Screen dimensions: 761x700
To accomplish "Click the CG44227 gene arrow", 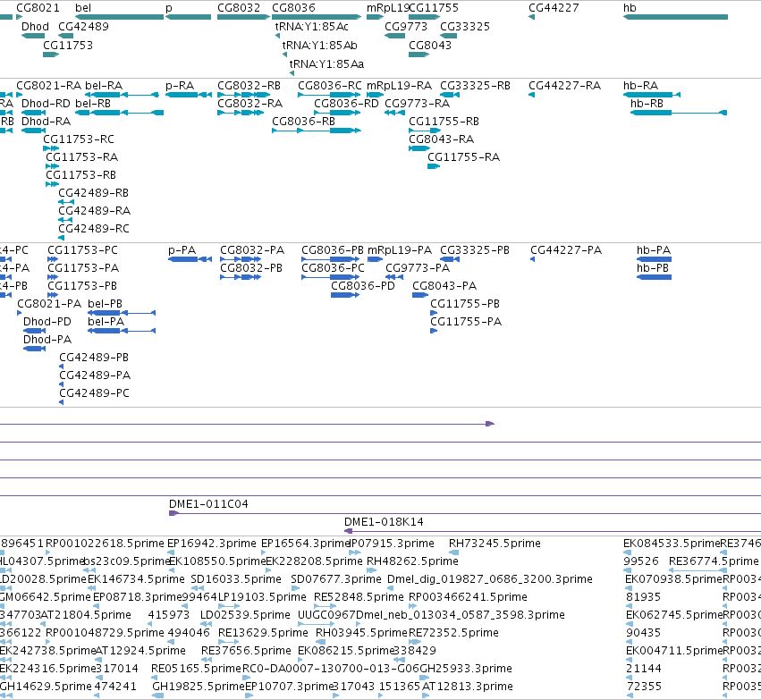I will pyautogui.click(x=531, y=17).
